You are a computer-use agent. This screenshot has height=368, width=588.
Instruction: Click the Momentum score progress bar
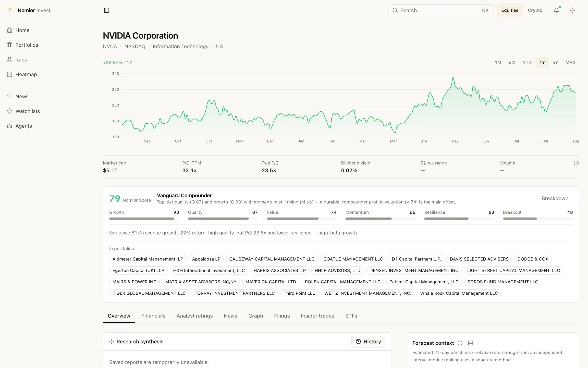pyautogui.click(x=380, y=218)
